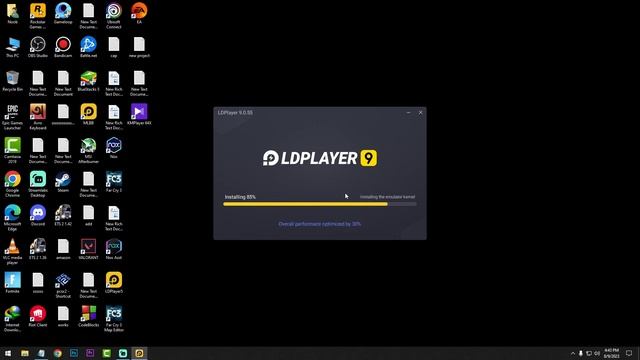Image resolution: width=640 pixels, height=360 pixels.
Task: Open Premiere Pro from the taskbar
Action: click(90, 353)
